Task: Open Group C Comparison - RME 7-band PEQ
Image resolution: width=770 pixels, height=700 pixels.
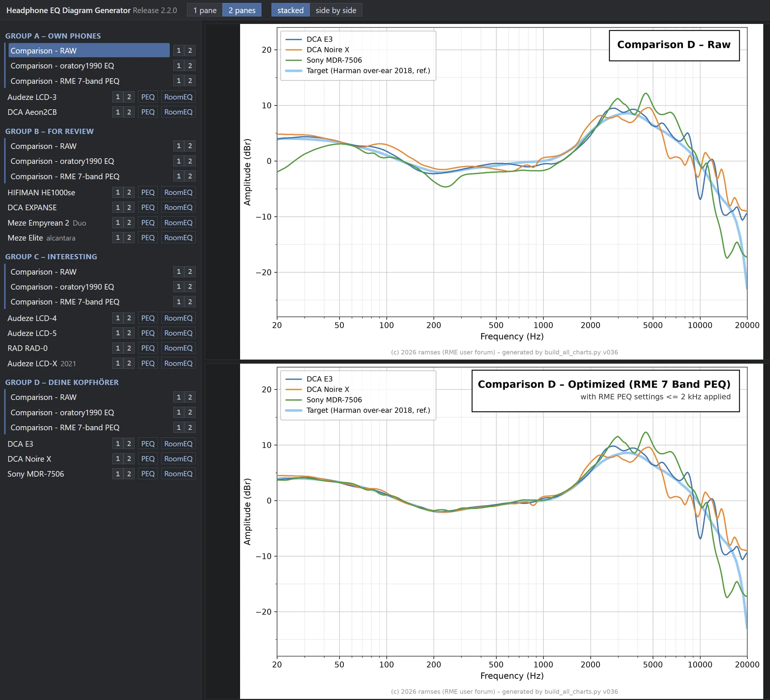Action: 89,302
